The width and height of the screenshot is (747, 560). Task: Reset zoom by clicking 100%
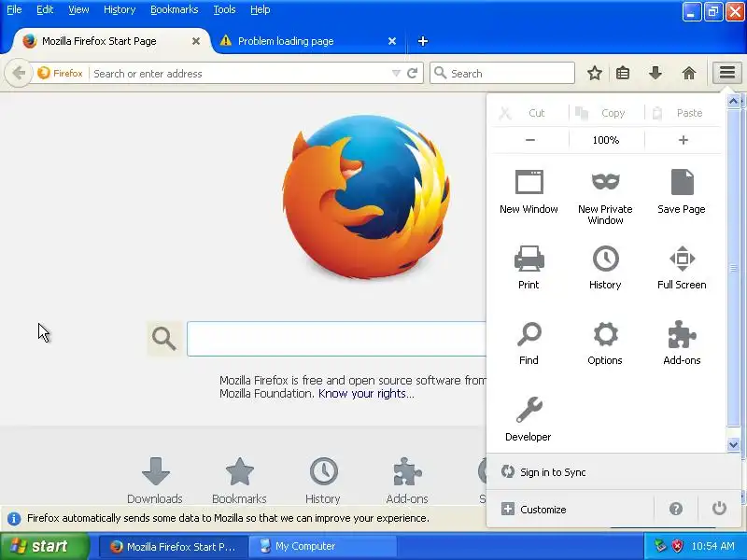coord(605,140)
